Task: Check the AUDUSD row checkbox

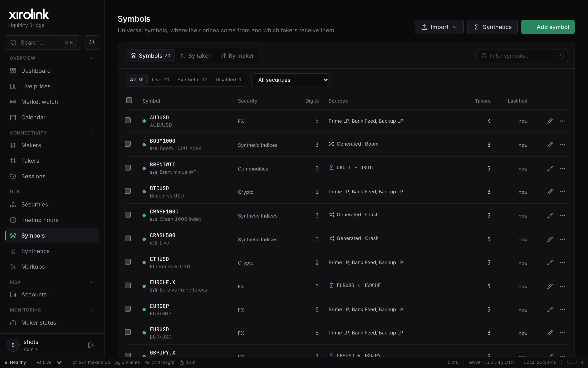Action: [x=128, y=120]
